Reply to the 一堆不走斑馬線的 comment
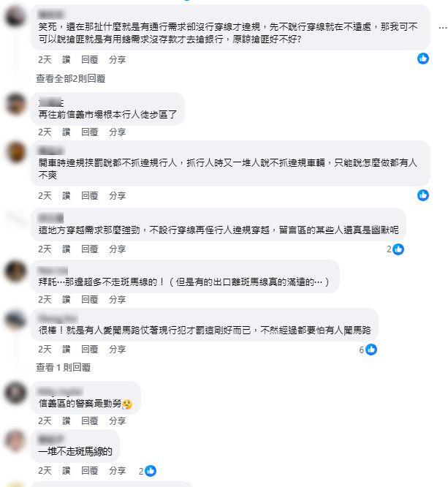Screen dimensions: 448x487 pyautogui.click(x=90, y=470)
